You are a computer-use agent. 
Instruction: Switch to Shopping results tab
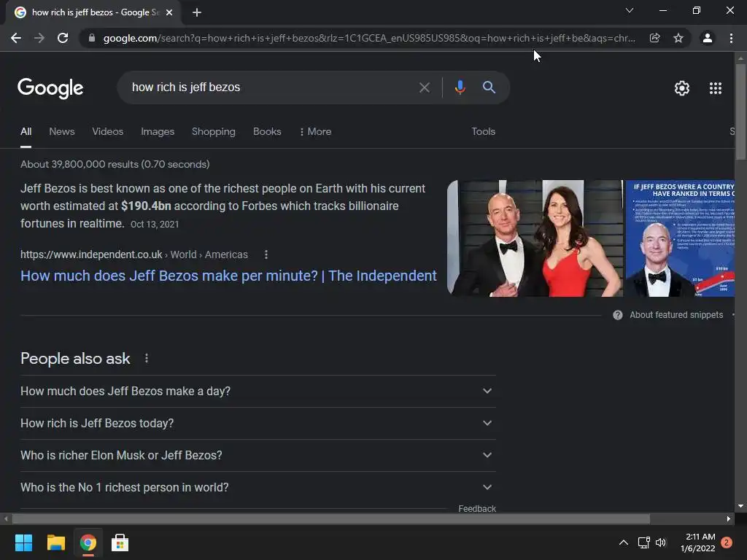(x=214, y=131)
